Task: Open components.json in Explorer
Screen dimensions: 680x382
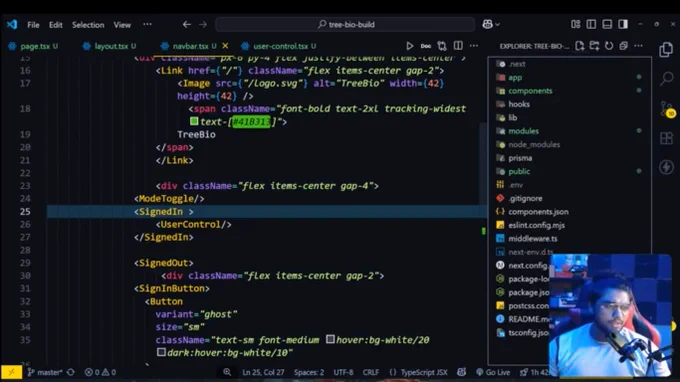Action: [x=538, y=212]
